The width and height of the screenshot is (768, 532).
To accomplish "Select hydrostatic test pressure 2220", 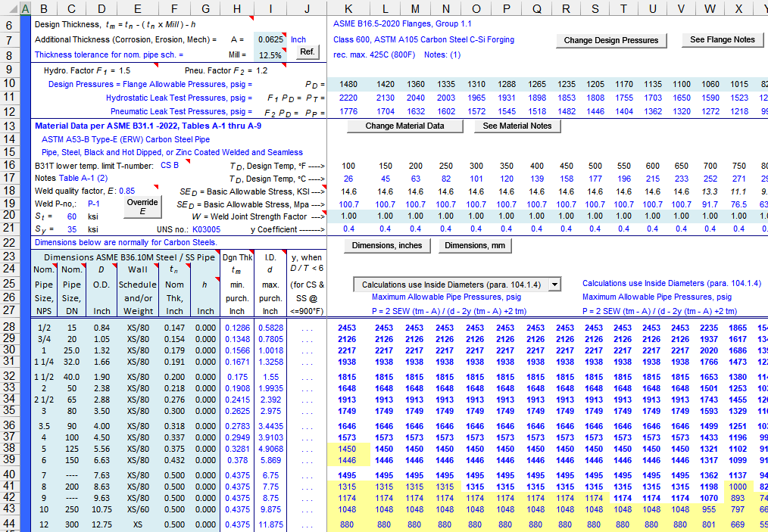I will [x=348, y=98].
